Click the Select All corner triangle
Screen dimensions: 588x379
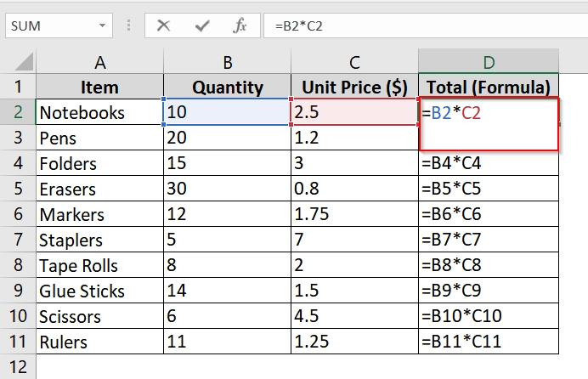click(x=25, y=61)
